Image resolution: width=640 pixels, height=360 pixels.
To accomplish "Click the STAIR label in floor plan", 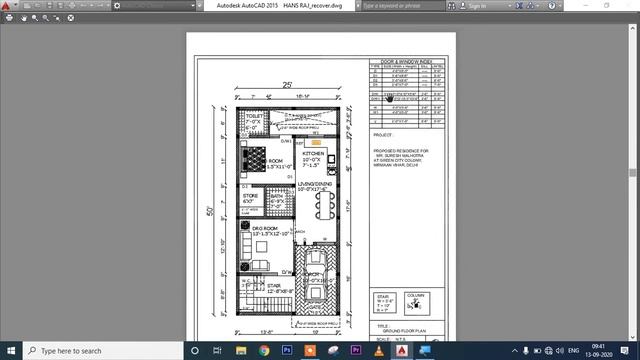I will (x=274, y=286).
